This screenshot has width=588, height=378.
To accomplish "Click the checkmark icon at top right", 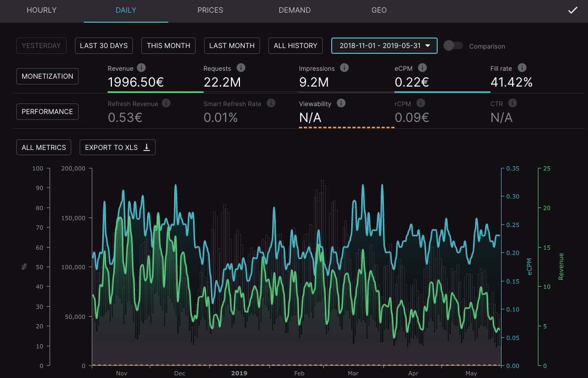I will pyautogui.click(x=573, y=10).
